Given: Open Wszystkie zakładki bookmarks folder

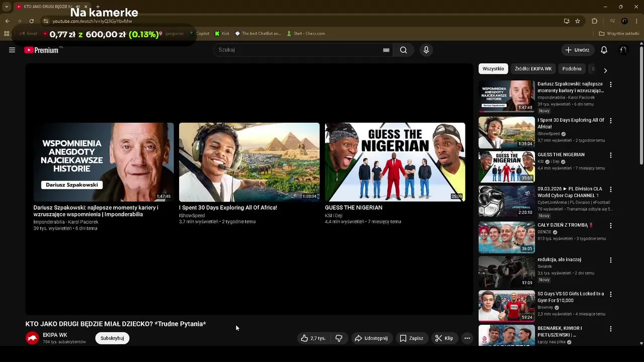Looking at the screenshot, I should point(619,34).
